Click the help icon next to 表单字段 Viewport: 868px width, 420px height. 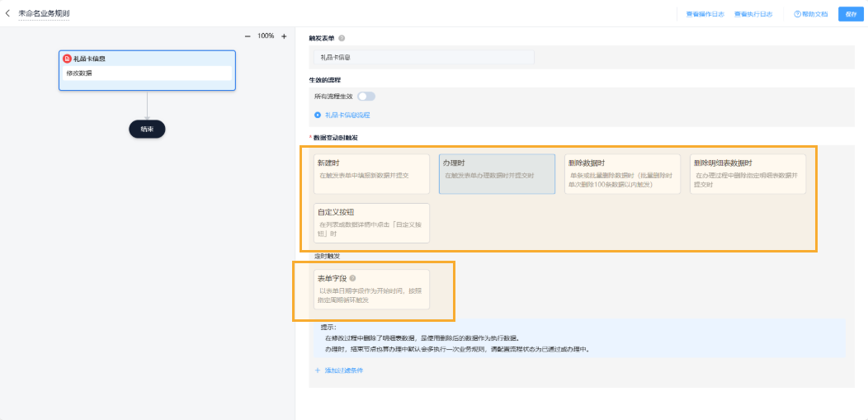[x=352, y=278]
